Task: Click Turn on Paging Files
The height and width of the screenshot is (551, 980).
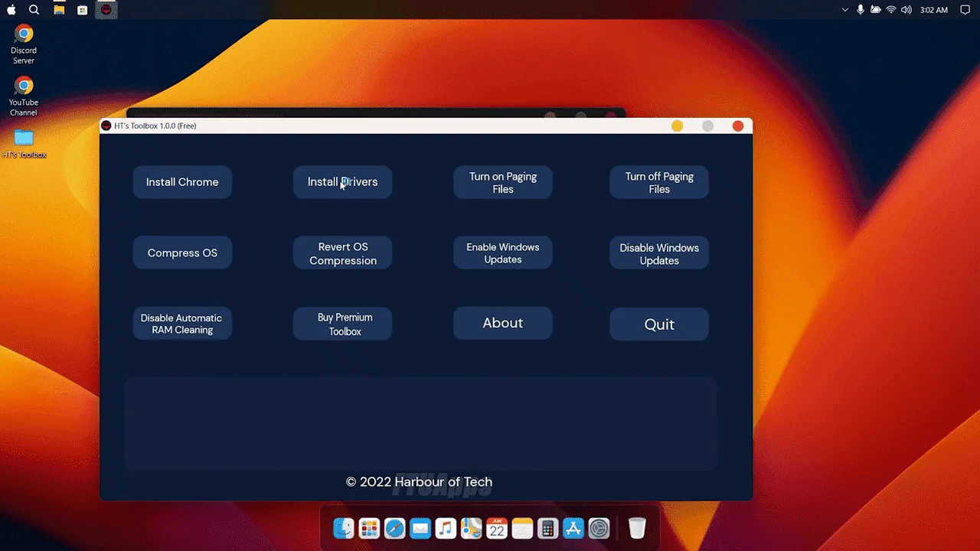Action: 503,182
